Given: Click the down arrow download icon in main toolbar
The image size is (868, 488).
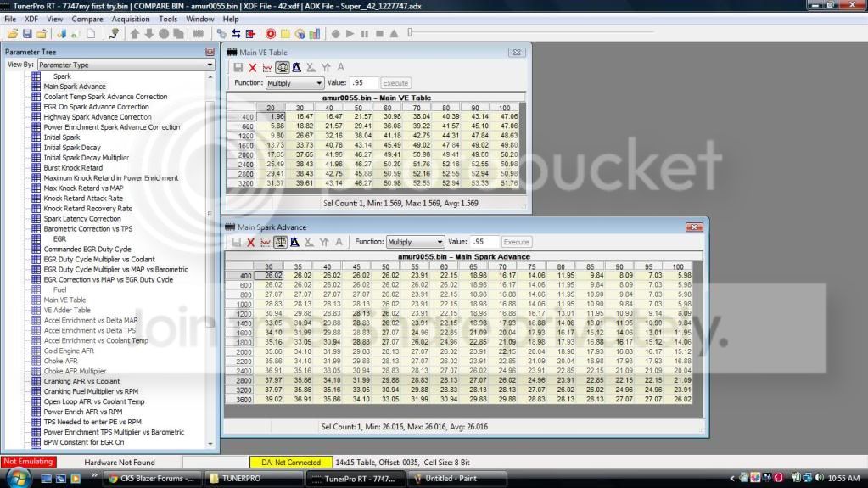Looking at the screenshot, I should click(x=149, y=34).
